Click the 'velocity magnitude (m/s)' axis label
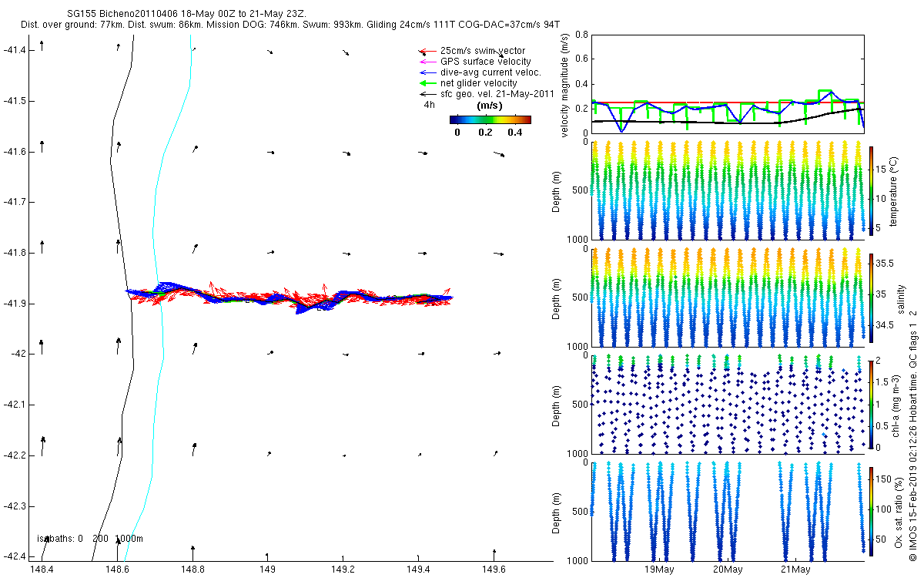 (x=566, y=85)
